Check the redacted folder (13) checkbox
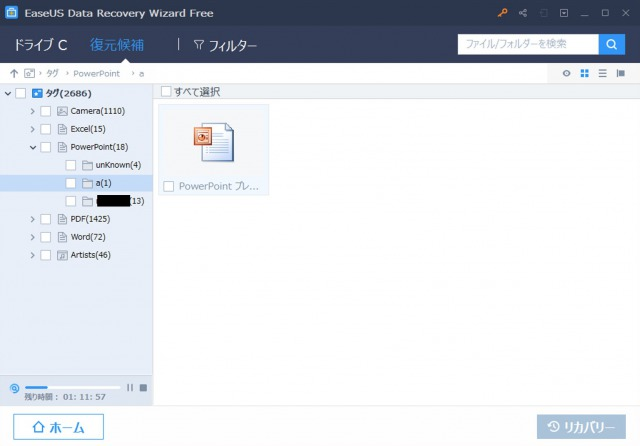Viewport: 640px width, 446px height. [71, 201]
